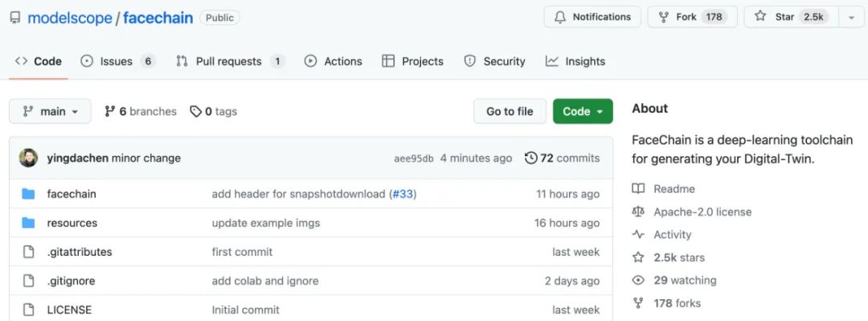Click the bell icon in Notifications

(x=560, y=17)
